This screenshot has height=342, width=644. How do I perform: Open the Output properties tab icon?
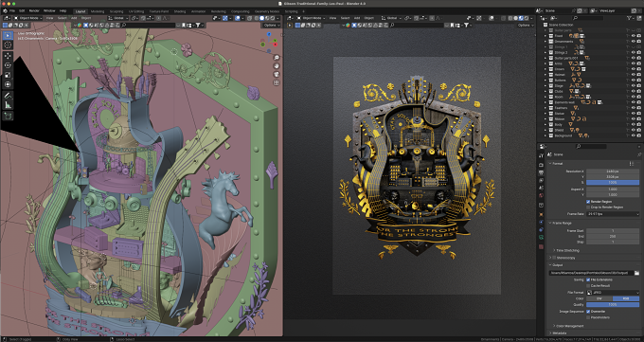(x=541, y=172)
